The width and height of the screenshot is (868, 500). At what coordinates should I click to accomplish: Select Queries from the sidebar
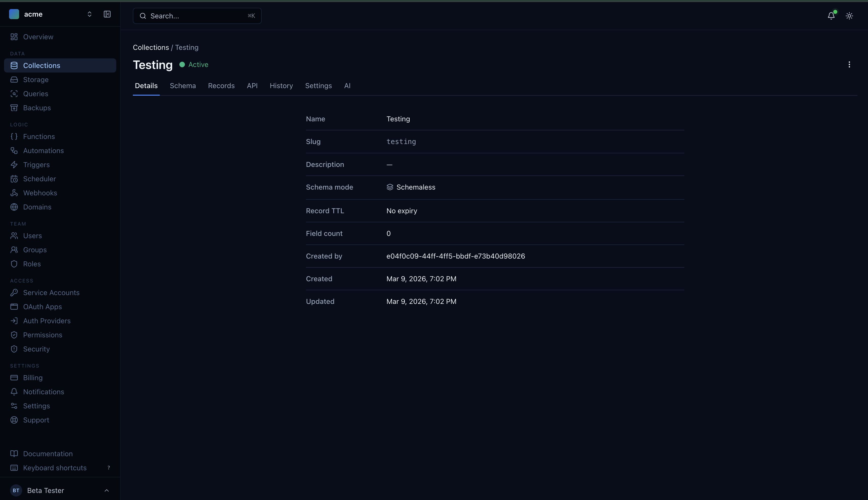36,93
